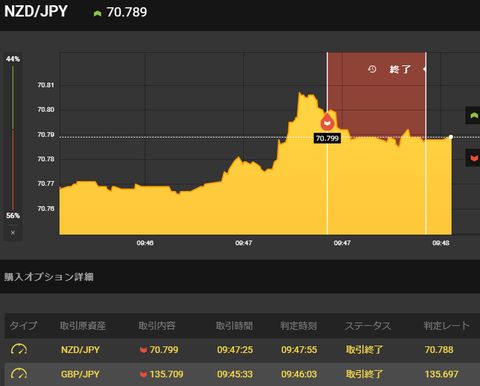The image size is (480, 386).
Task: Click the 取引原資産 column header
Action: pos(83,325)
